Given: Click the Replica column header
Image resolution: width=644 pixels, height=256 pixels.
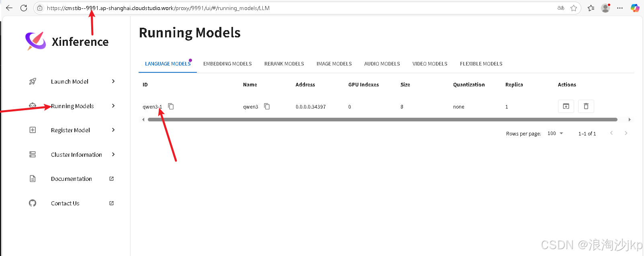Looking at the screenshot, I should [514, 85].
